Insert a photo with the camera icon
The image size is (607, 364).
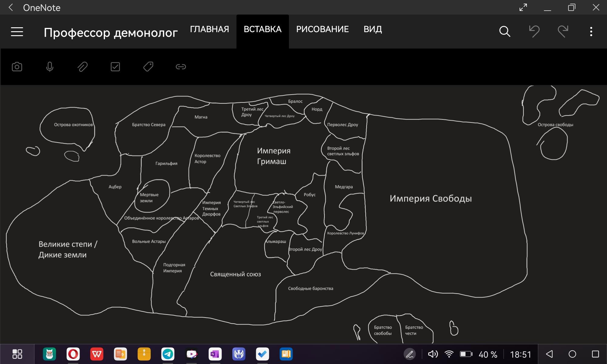17,67
